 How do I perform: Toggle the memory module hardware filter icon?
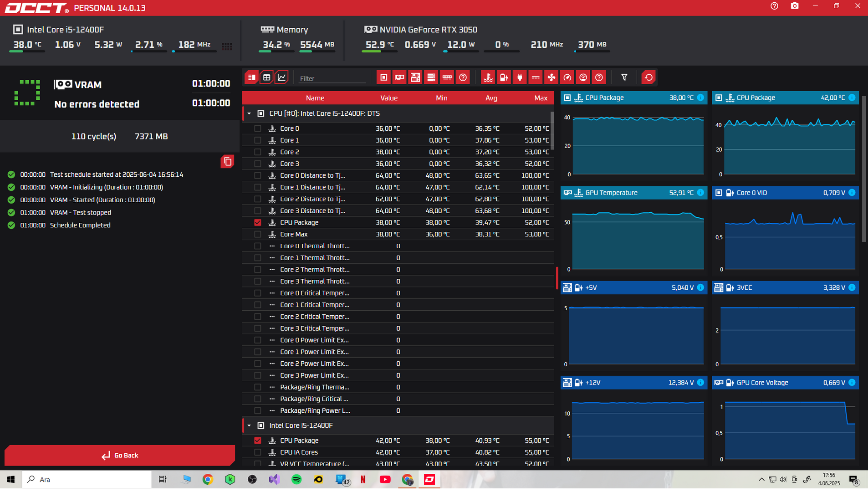(447, 77)
